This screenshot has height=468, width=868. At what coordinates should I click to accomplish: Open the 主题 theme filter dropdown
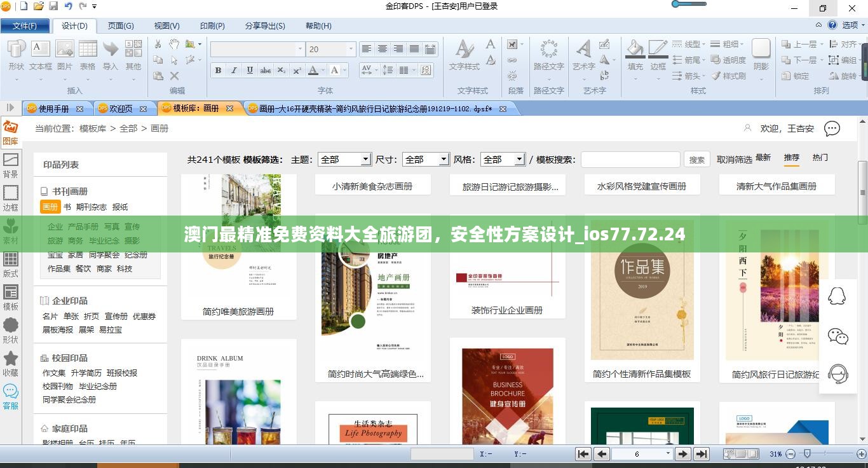tap(344, 160)
